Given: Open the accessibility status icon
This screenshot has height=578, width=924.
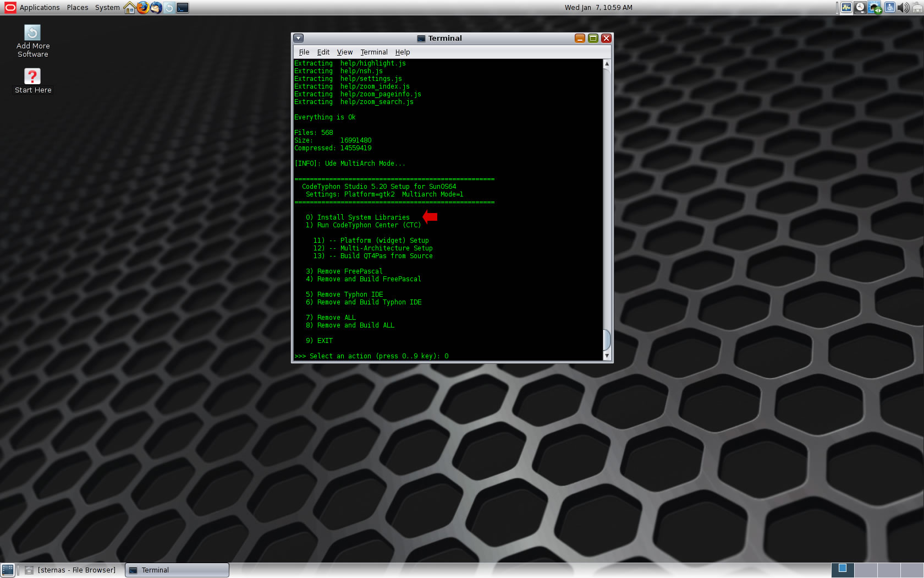Looking at the screenshot, I should [x=889, y=8].
